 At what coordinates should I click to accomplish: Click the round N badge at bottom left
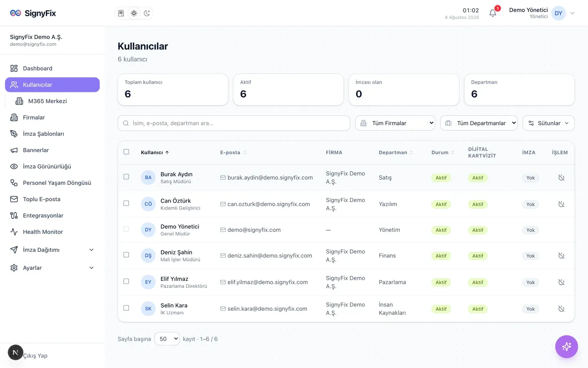tap(16, 352)
